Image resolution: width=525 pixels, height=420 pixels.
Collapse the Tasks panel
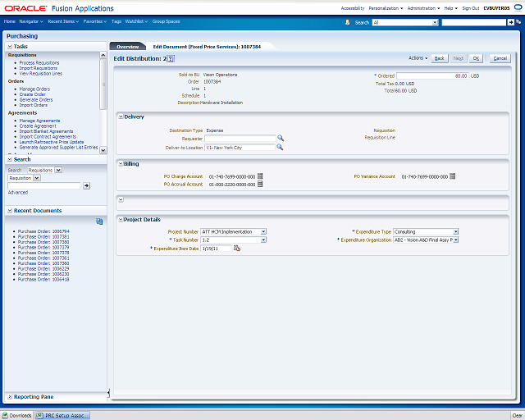[x=10, y=47]
